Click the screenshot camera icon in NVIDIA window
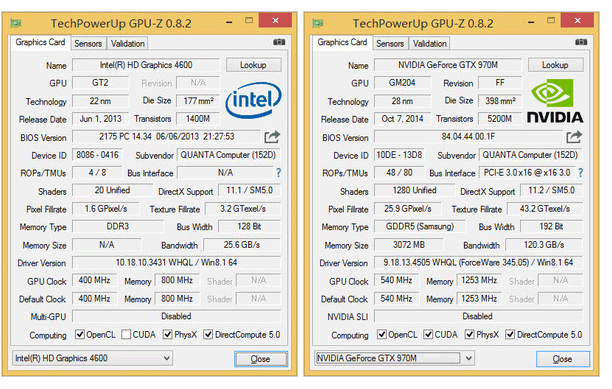 [581, 42]
